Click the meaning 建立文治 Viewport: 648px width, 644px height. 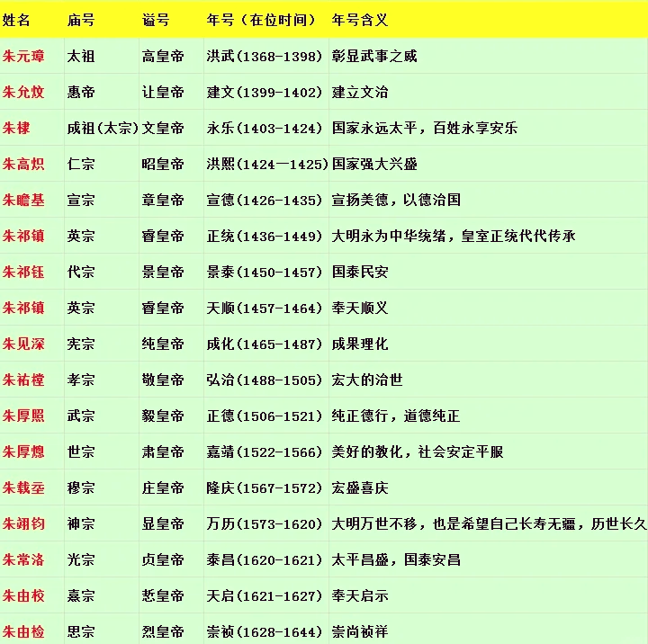tap(359, 92)
